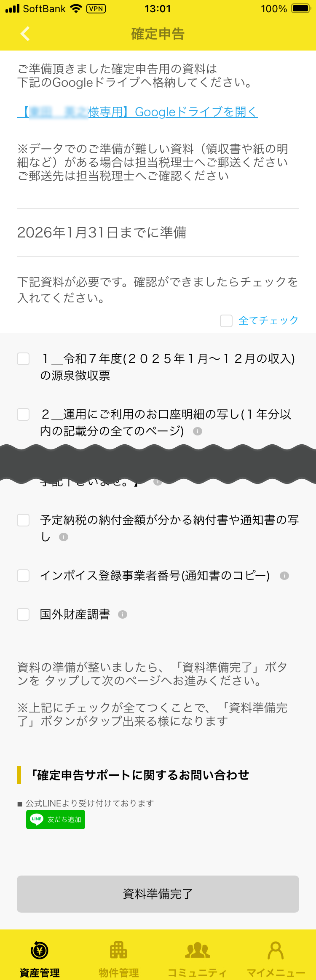The height and width of the screenshot is (980, 316).
Task: Tap the back arrow in header
Action: [x=25, y=34]
